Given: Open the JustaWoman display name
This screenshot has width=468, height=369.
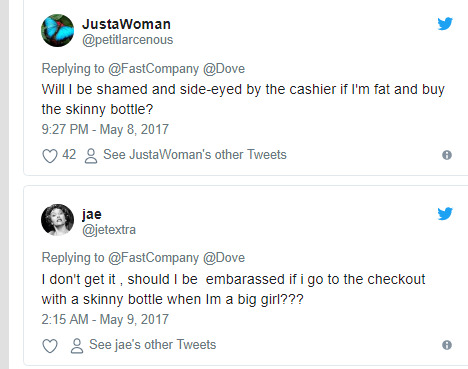Looking at the screenshot, I should coord(126,24).
